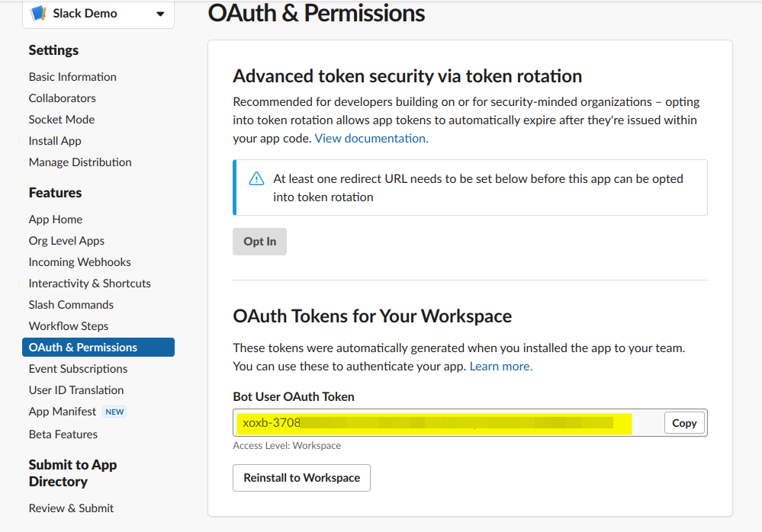Go to Review & Submit page
Viewport: 762px width, 532px height.
(71, 508)
